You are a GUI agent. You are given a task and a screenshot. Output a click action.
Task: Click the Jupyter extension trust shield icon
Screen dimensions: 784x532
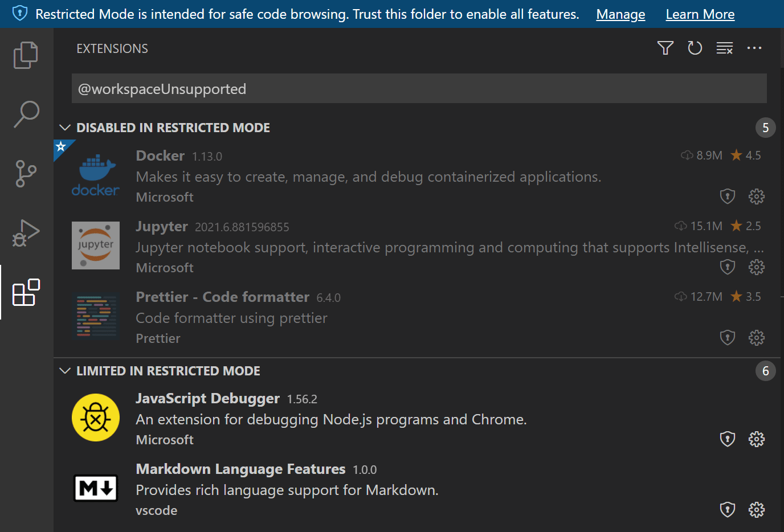click(x=727, y=267)
